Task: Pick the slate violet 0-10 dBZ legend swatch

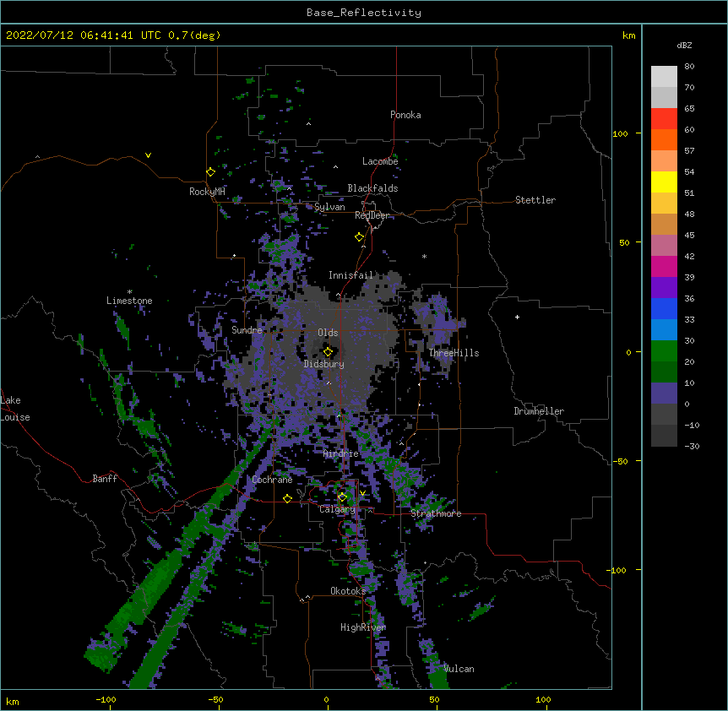Action: (x=664, y=393)
